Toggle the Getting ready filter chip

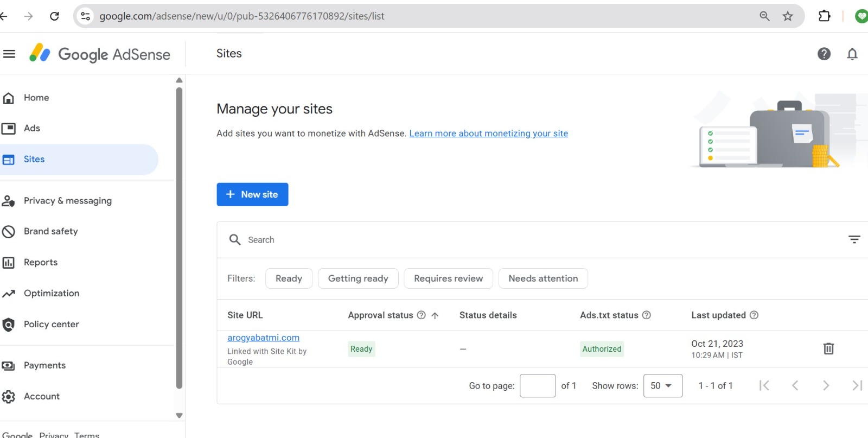(358, 278)
